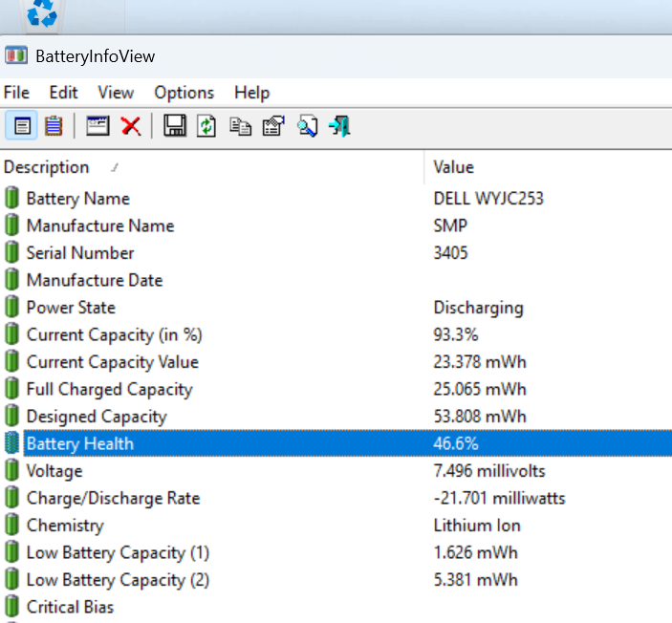The height and width of the screenshot is (623, 672).
Task: Click the battery icon beside Manufacture Name
Action: pyautogui.click(x=12, y=226)
